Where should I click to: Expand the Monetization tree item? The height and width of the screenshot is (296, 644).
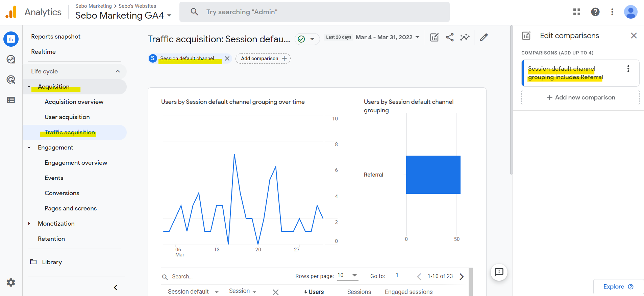[x=29, y=224]
